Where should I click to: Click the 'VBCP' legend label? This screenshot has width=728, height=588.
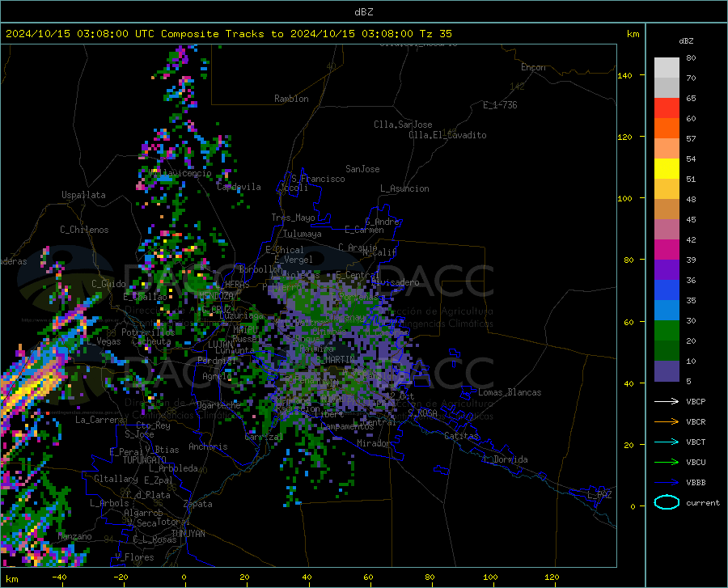click(x=696, y=401)
